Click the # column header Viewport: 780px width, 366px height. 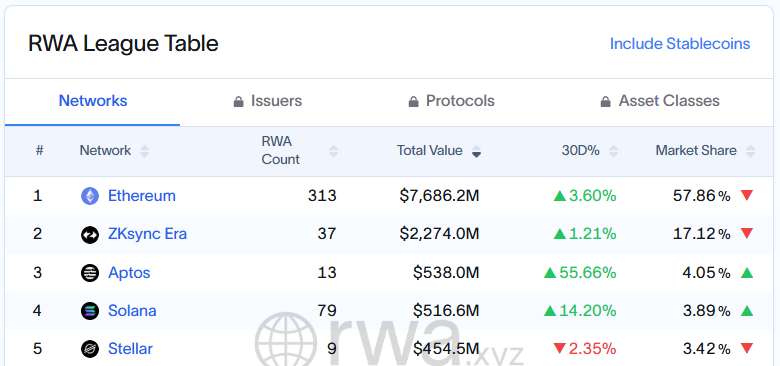click(x=39, y=151)
